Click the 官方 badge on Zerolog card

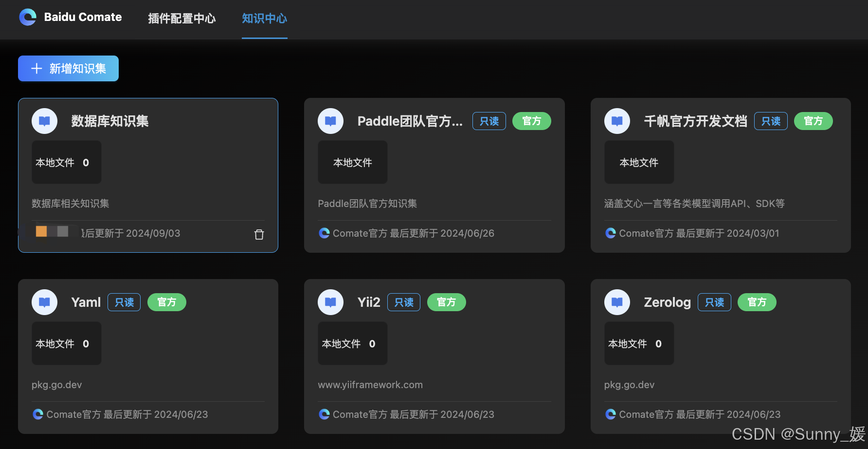click(757, 302)
